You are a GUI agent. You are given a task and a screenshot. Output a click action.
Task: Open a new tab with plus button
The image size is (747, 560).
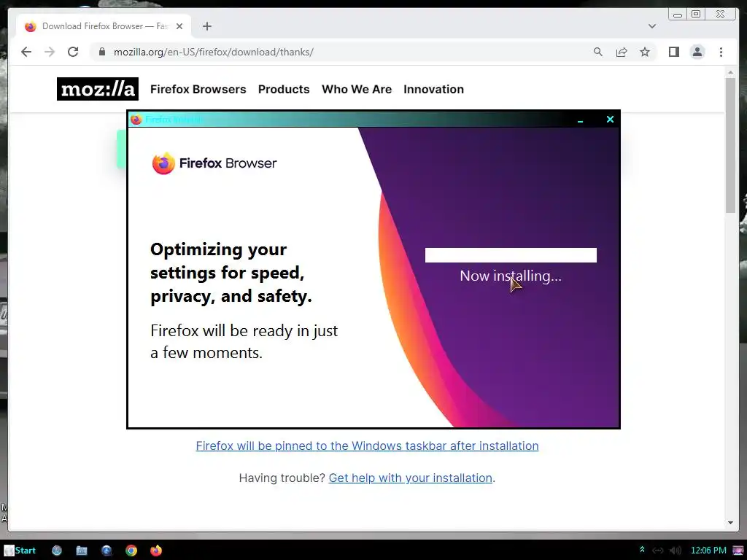pyautogui.click(x=206, y=26)
